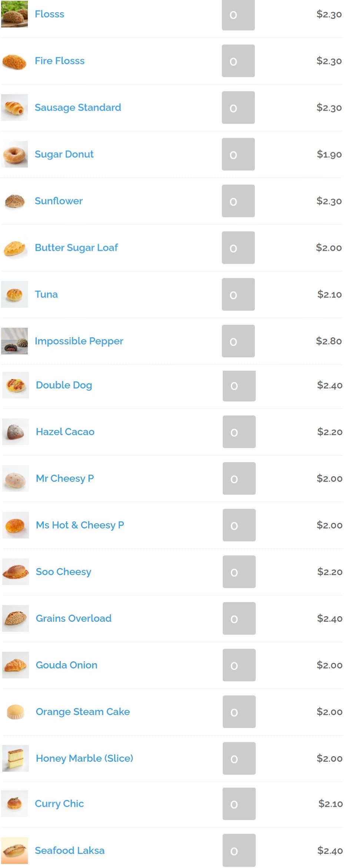The image size is (345, 868).
Task: Select quantity field for Hazel Cacao
Action: point(239,431)
